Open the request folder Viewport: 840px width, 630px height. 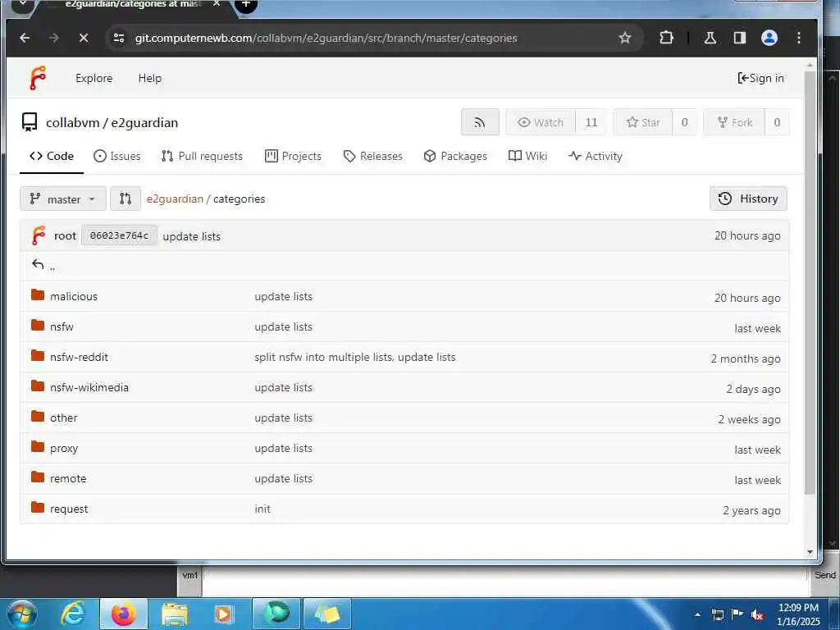(69, 509)
